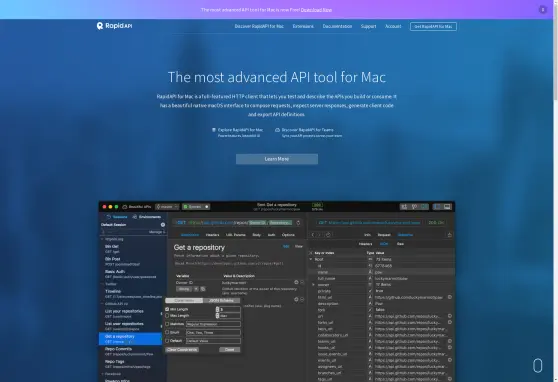
Task: Click the Discover RapidAPI for Teams icon
Action: click(278, 130)
